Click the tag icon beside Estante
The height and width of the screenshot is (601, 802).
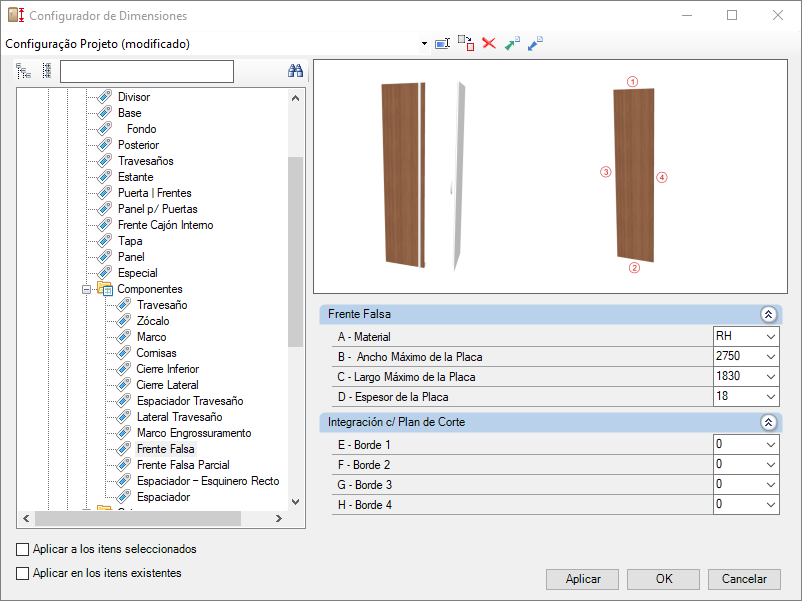[104, 176]
